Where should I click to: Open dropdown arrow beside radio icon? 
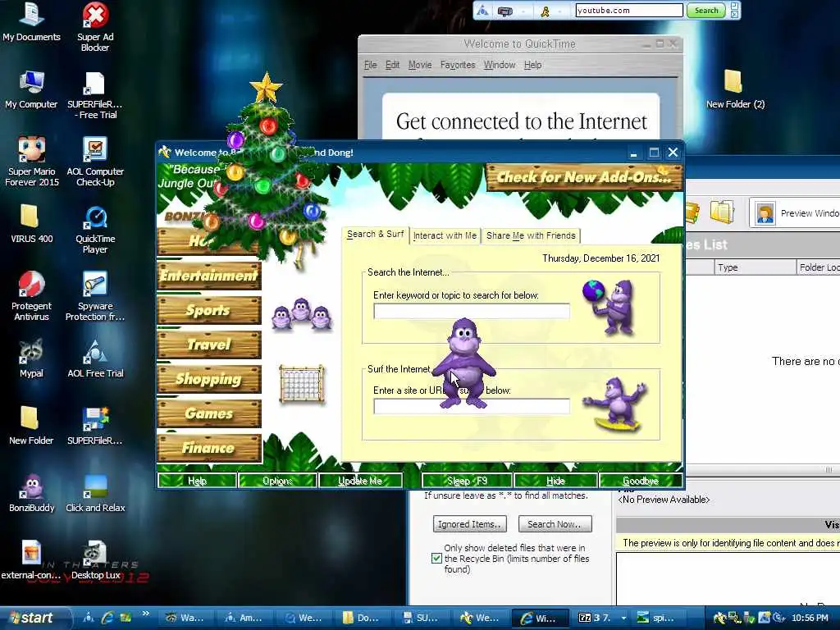(524, 11)
